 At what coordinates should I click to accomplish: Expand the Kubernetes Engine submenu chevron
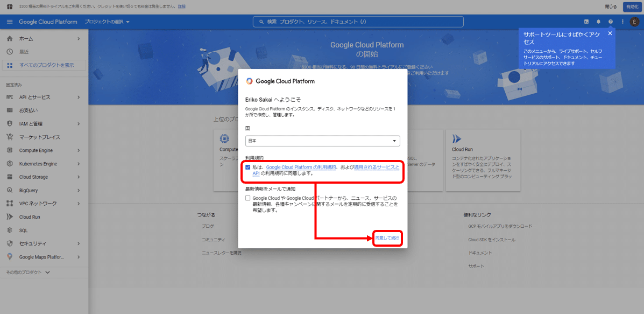coord(78,164)
